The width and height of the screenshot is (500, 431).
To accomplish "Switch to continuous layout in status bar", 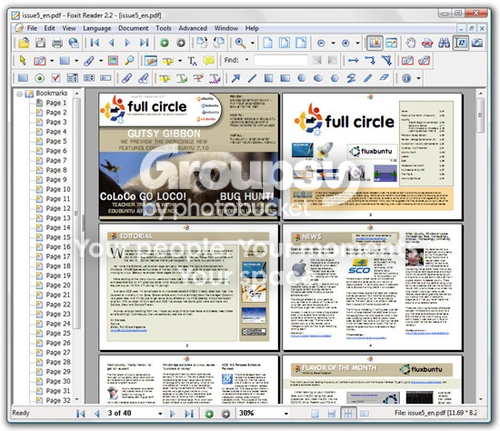I will 331,413.
